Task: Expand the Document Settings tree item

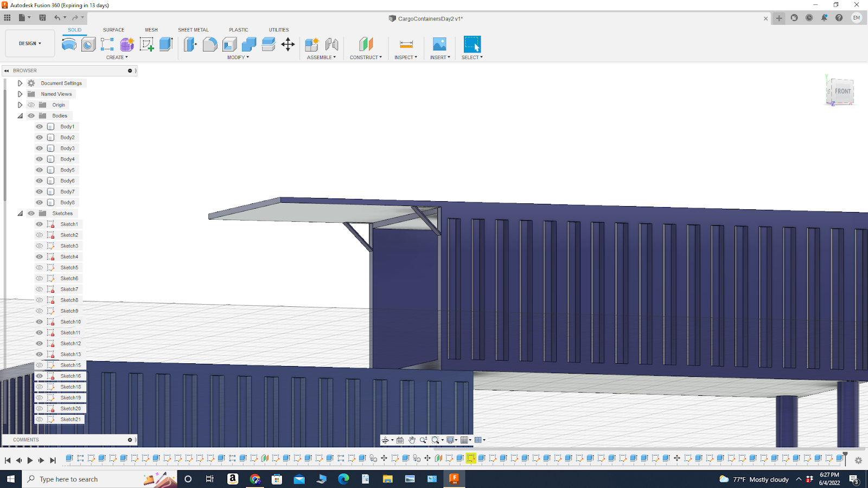Action: pyautogui.click(x=20, y=83)
